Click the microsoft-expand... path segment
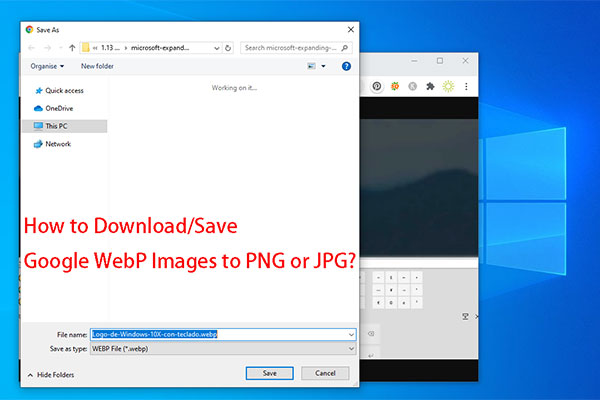The width and height of the screenshot is (600, 400). click(x=160, y=48)
